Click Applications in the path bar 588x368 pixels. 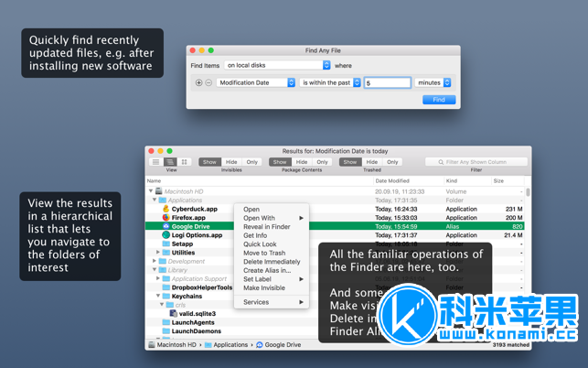(226, 345)
